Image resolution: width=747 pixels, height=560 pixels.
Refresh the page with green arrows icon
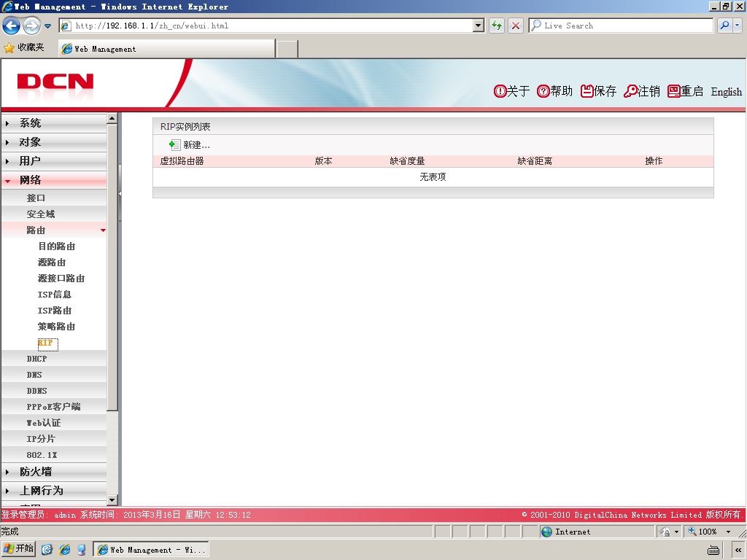tap(497, 26)
